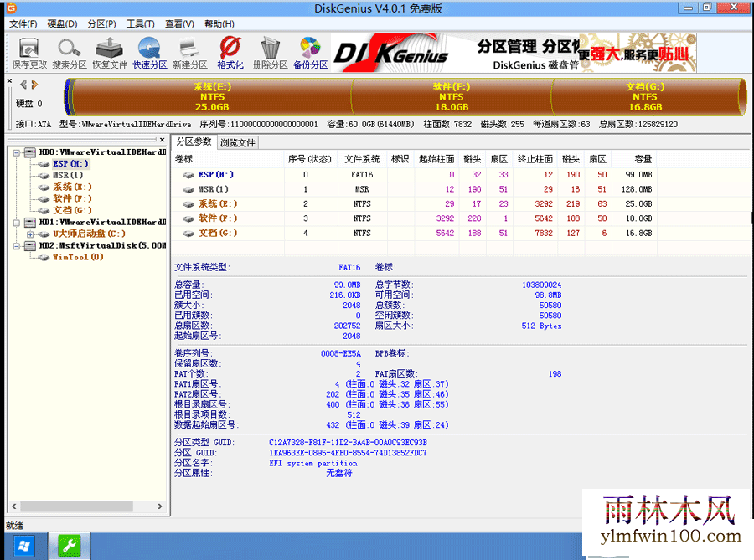
Task: Switch to Partition Parameters (分区参数) tab
Action: (194, 141)
